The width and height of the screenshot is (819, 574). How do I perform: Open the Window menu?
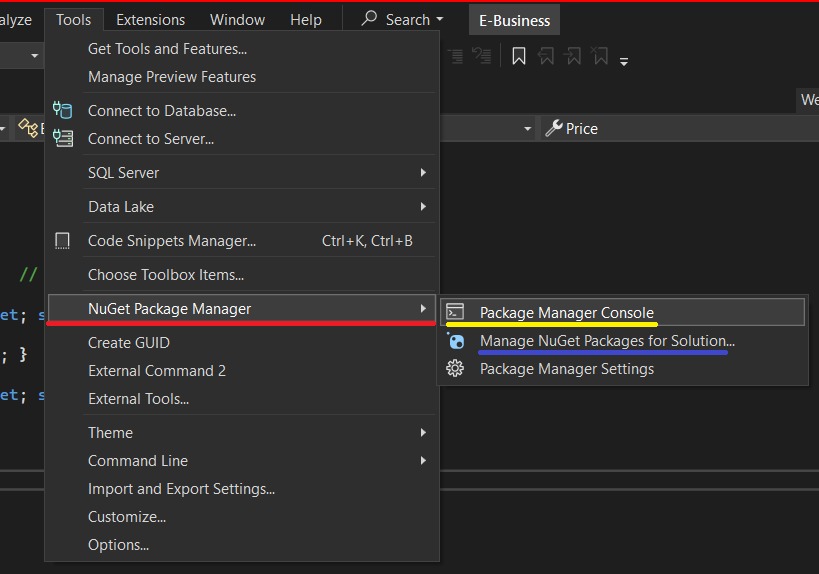237,20
